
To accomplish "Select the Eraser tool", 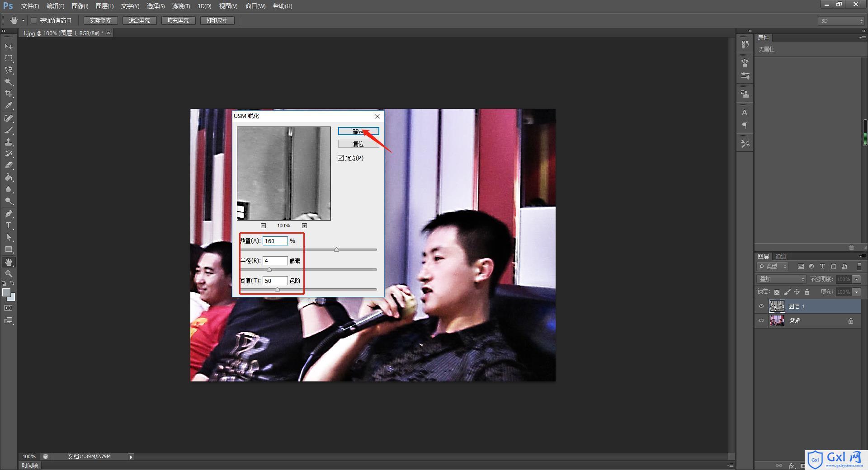I will (9, 165).
